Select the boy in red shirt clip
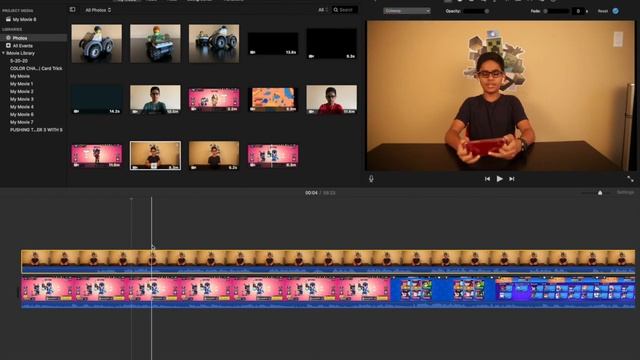This screenshot has width=640, height=360. tap(331, 99)
